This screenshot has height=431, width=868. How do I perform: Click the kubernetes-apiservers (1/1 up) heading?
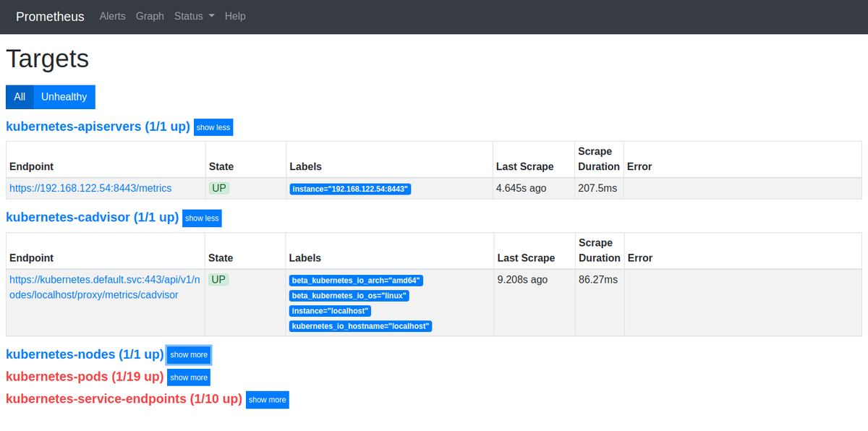coord(98,127)
